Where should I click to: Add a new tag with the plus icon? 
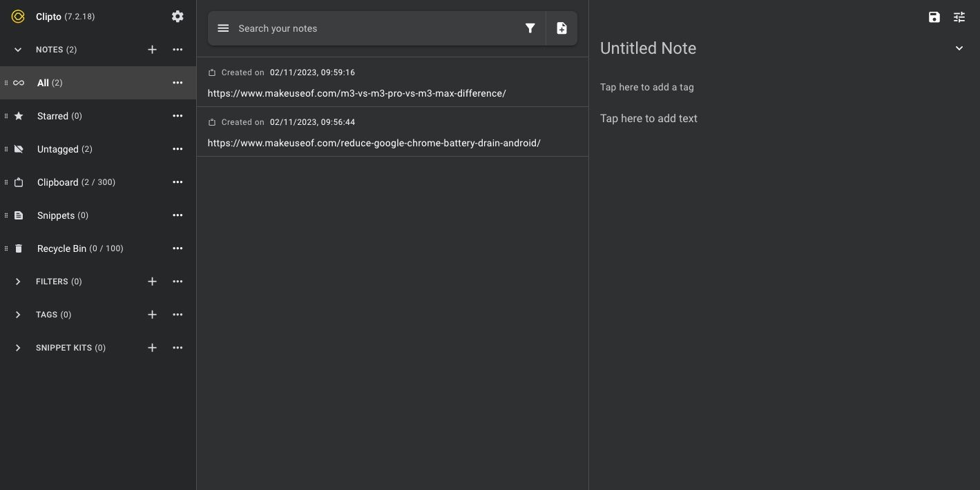tap(152, 314)
